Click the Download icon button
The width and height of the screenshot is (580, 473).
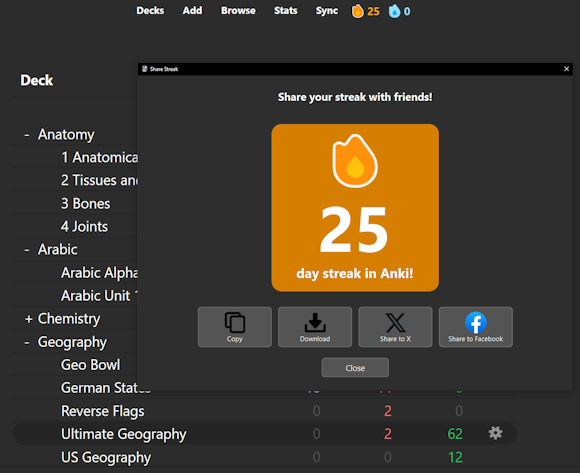[x=315, y=327]
